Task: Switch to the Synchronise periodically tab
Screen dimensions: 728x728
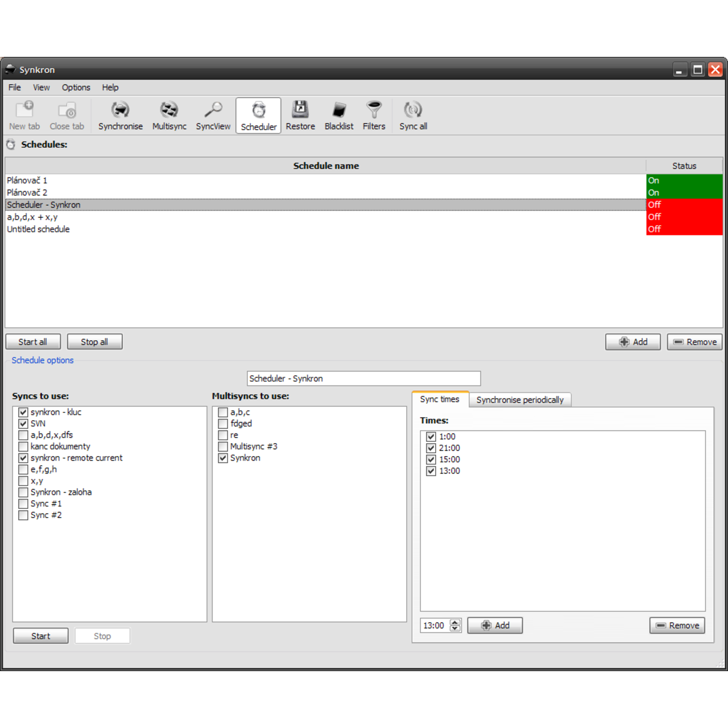Action: [520, 400]
